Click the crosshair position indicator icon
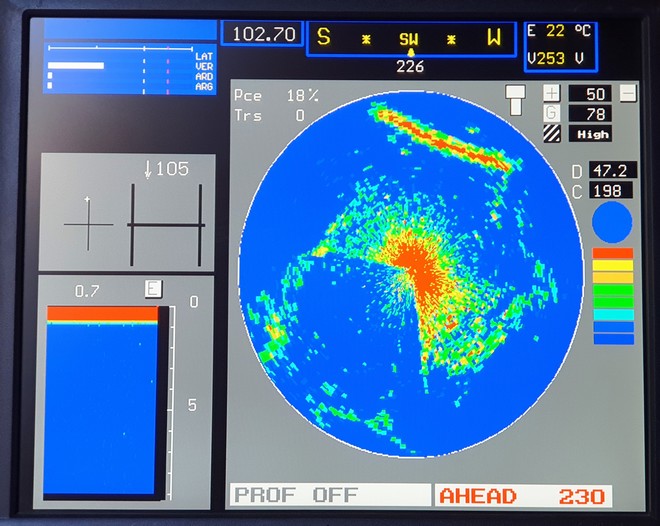The image size is (660, 526). click(88, 224)
